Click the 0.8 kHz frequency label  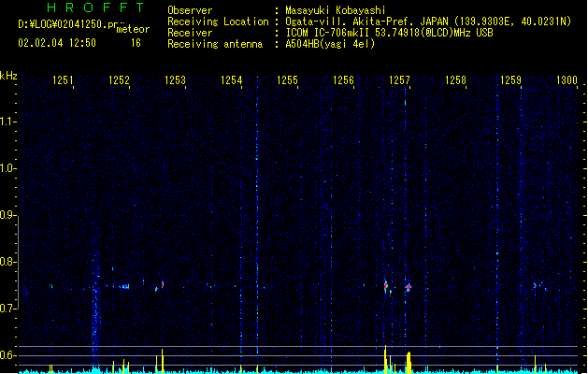click(x=7, y=262)
